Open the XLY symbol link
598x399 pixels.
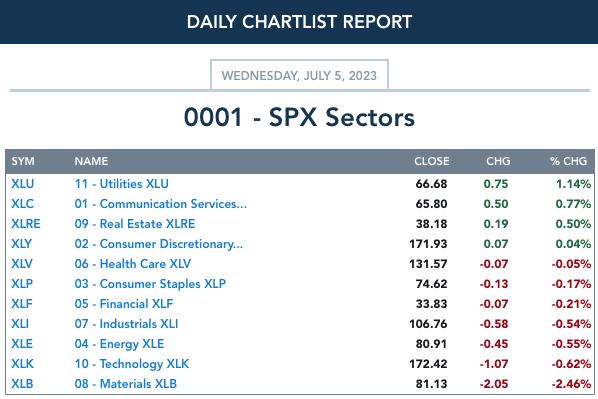[x=21, y=244]
